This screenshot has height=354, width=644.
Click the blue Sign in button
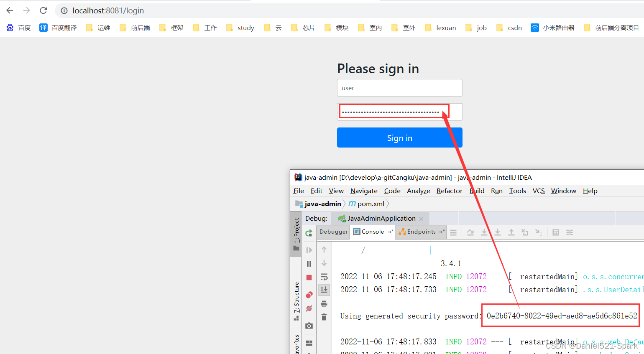point(399,138)
